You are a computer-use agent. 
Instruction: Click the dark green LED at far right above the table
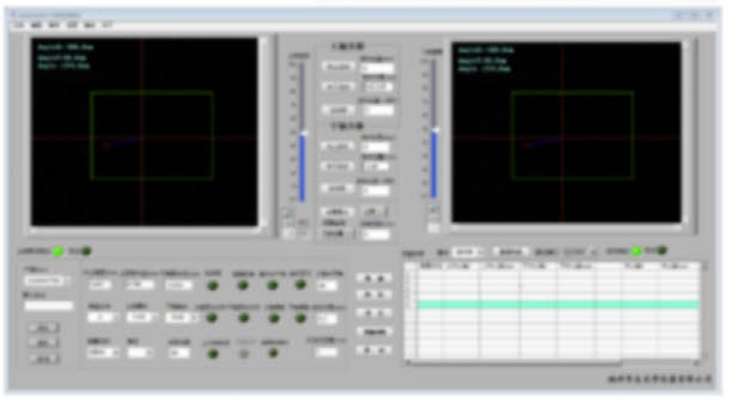(x=661, y=251)
